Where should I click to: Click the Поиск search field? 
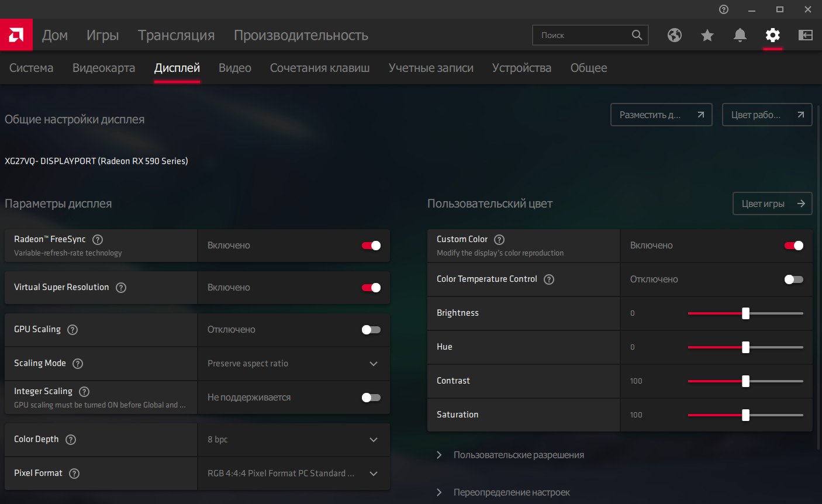tap(582, 35)
